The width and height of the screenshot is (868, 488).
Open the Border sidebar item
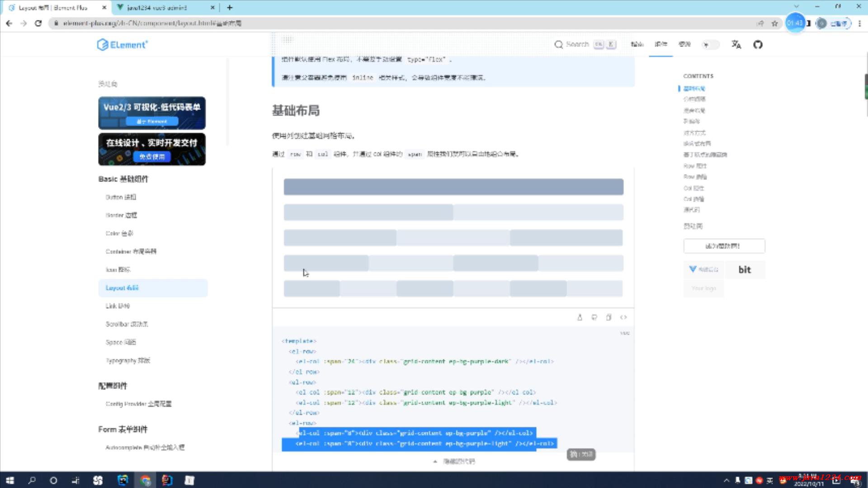coord(121,215)
